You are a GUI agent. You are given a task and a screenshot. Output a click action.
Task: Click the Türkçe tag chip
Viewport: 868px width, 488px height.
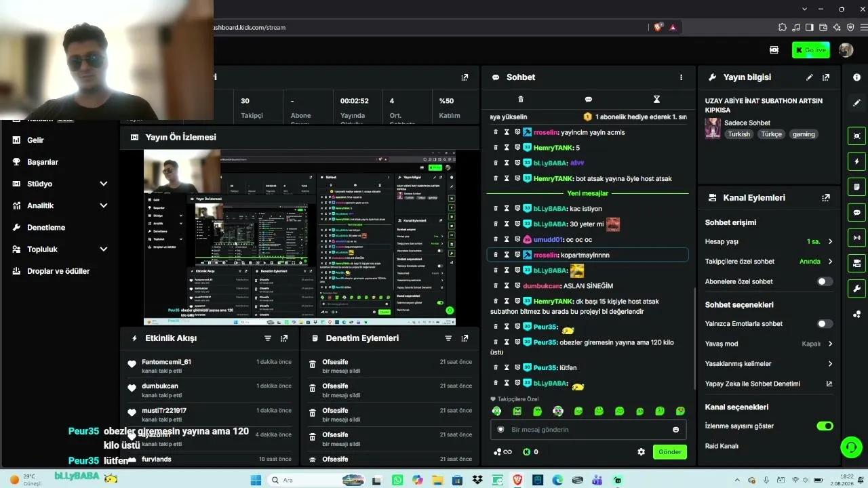(771, 134)
